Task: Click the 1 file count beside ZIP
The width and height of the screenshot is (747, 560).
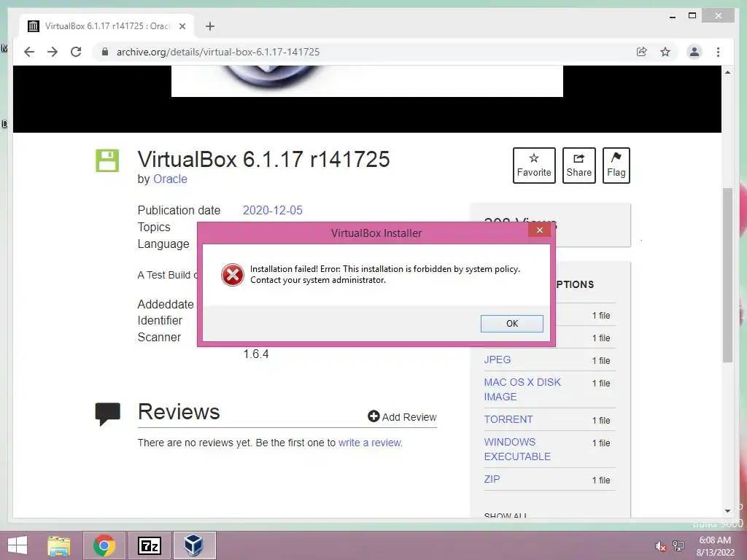Action: coord(601,480)
